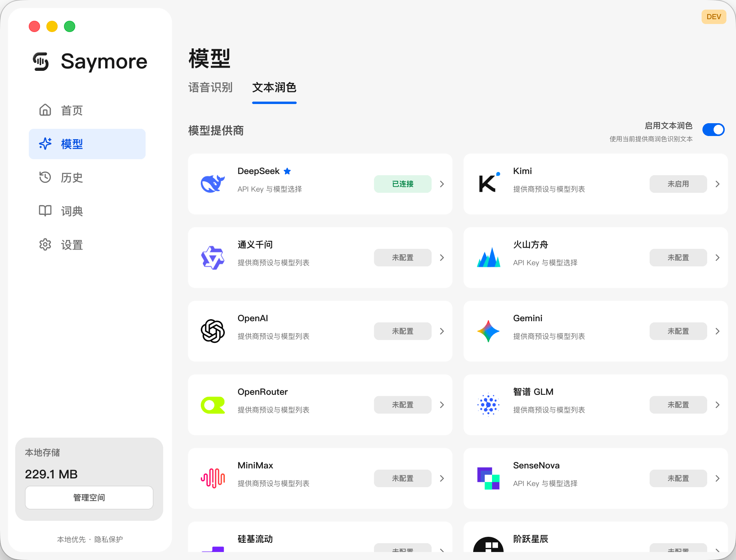736x560 pixels.
Task: Click the DeepSeek whale logo
Action: point(213,184)
